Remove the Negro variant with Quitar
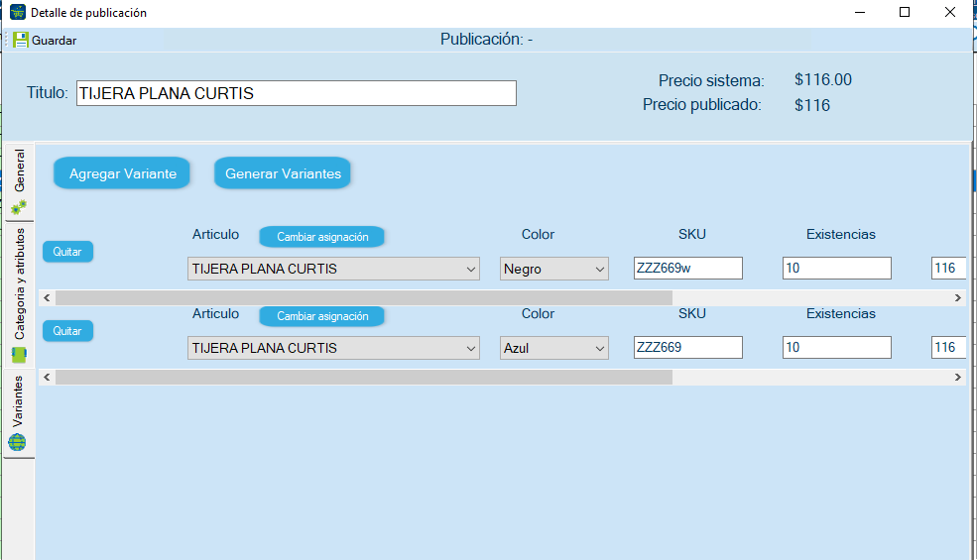The width and height of the screenshot is (977, 560). point(67,252)
